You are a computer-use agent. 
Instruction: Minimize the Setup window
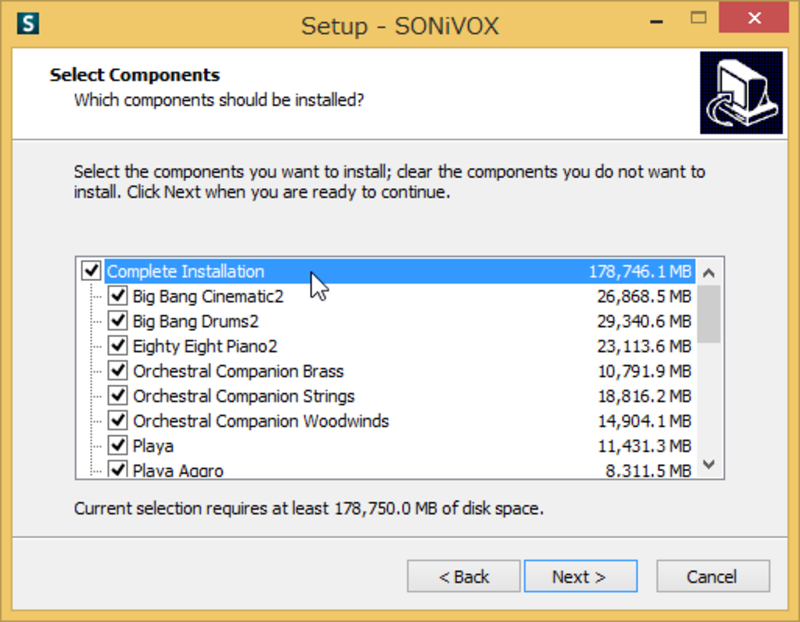tap(657, 21)
